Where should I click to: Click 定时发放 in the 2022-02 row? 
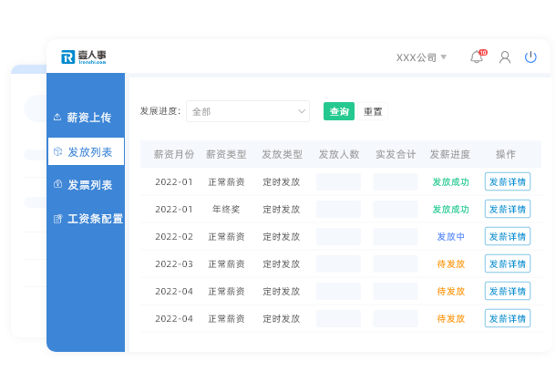coord(282,237)
